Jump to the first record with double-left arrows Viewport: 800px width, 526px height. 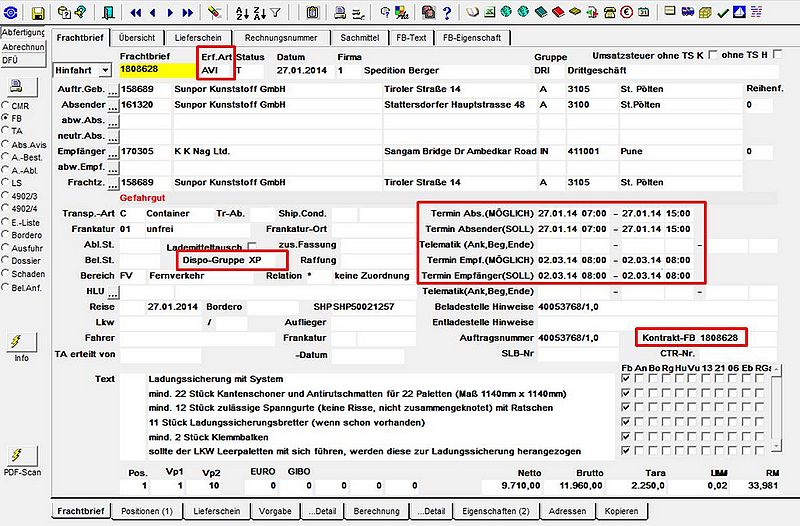[135, 13]
